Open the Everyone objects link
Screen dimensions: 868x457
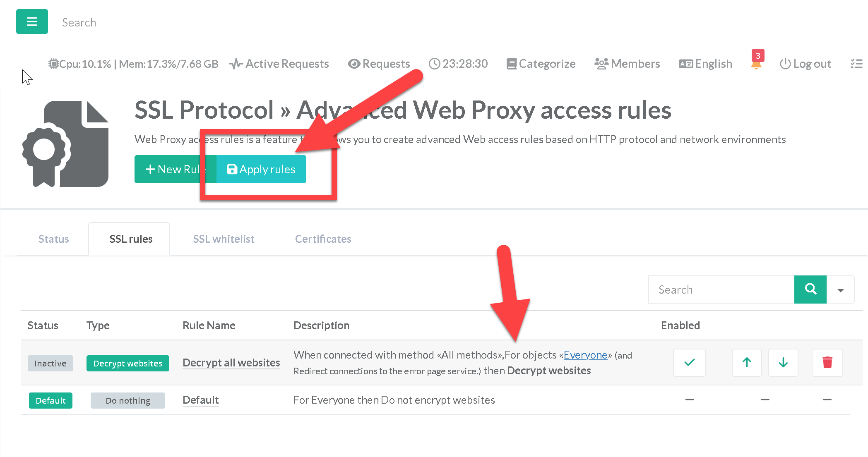(585, 355)
